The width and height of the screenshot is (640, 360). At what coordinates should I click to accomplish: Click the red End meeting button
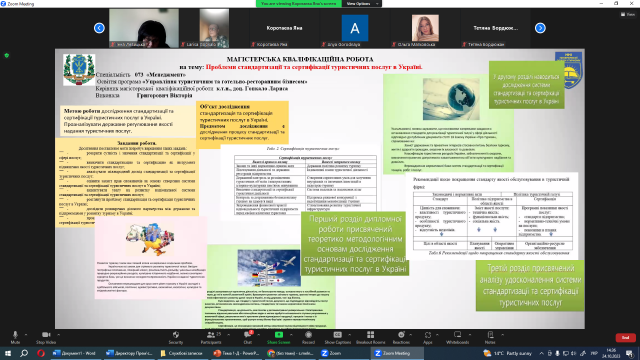[x=625, y=338]
